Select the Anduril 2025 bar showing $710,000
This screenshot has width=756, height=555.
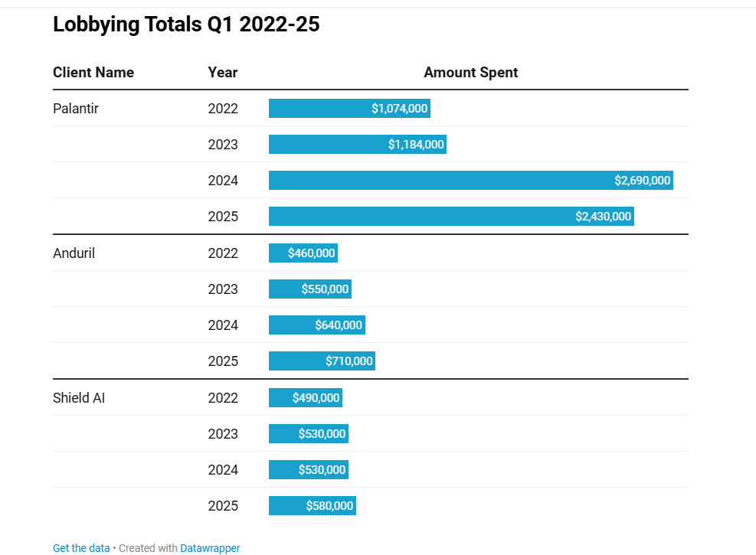(x=322, y=361)
